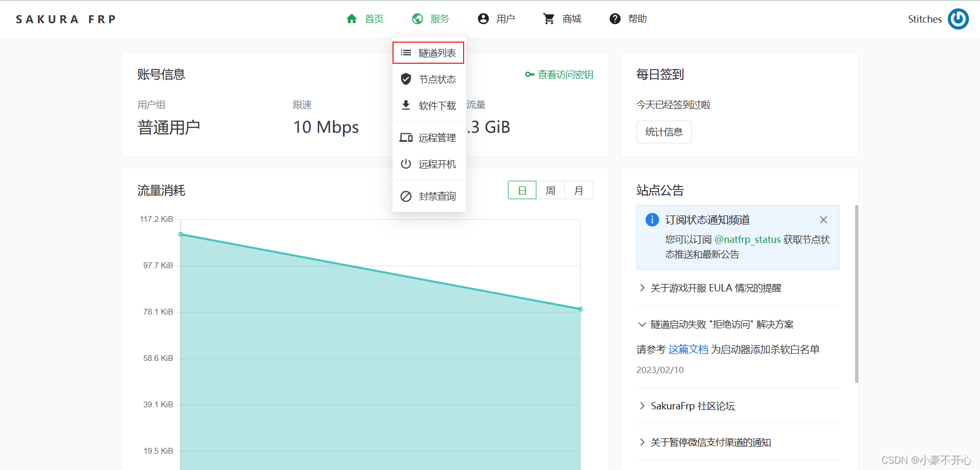Expand 关于暂停微信支付渠道的通知
This screenshot has width=980, height=470.
pos(738,442)
